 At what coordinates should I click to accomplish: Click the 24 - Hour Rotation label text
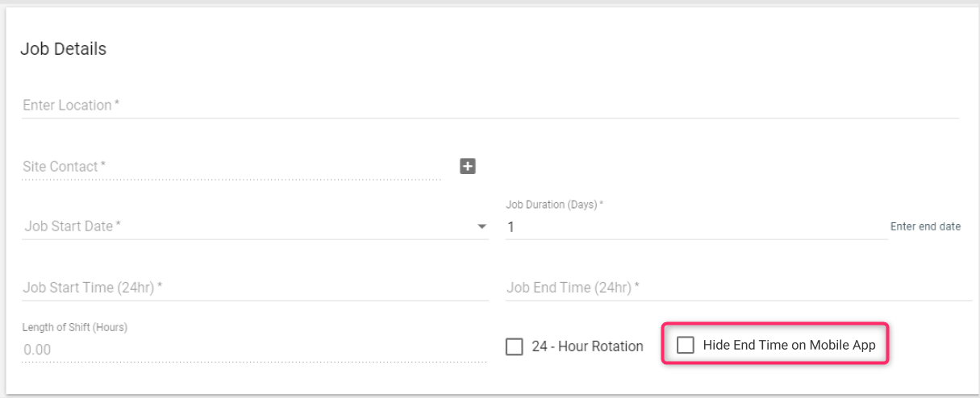(587, 346)
